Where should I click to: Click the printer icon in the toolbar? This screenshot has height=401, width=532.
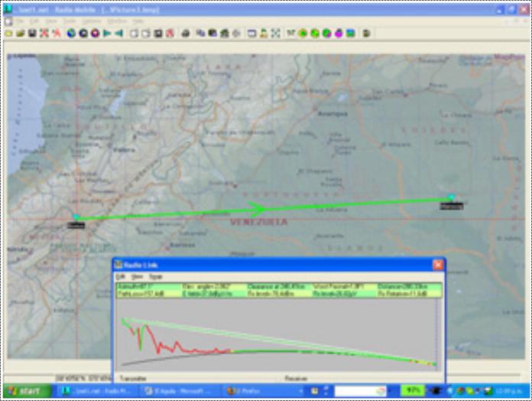click(185, 34)
